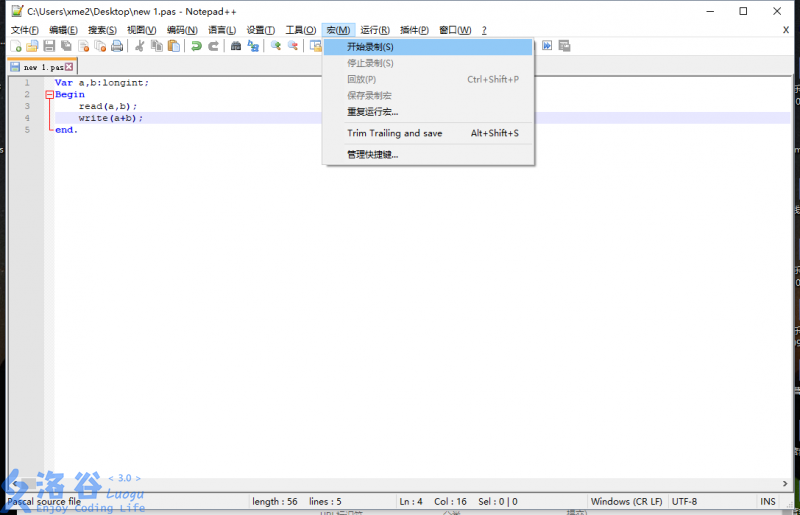Maximize the Notepad++ window
This screenshot has width=800, height=515.
[743, 11]
